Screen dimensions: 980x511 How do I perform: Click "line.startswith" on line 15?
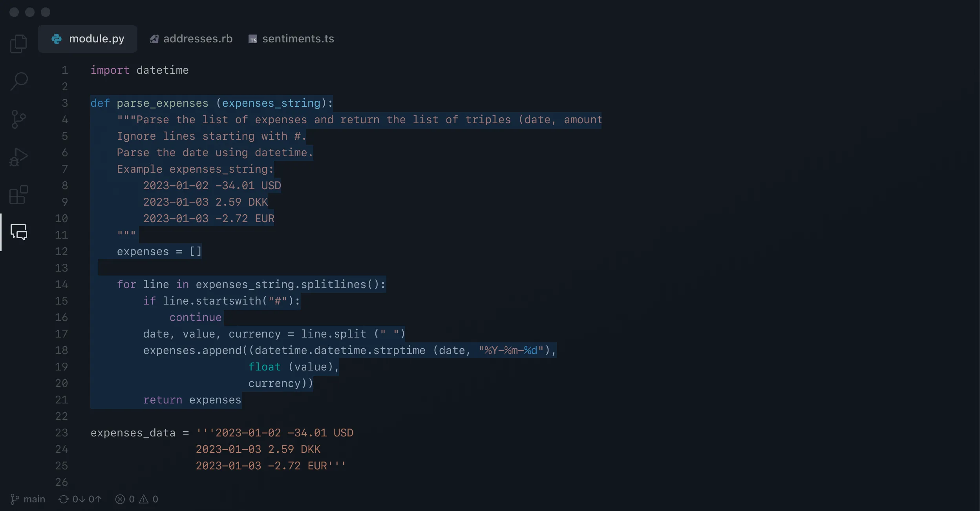pyautogui.click(x=212, y=301)
